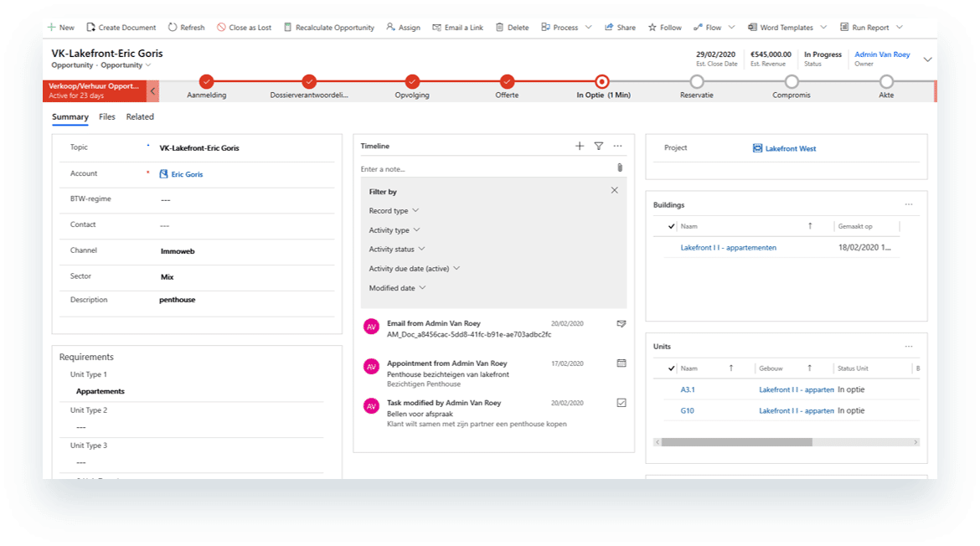Click the Process icon
The image size is (980, 546).
pyautogui.click(x=545, y=28)
